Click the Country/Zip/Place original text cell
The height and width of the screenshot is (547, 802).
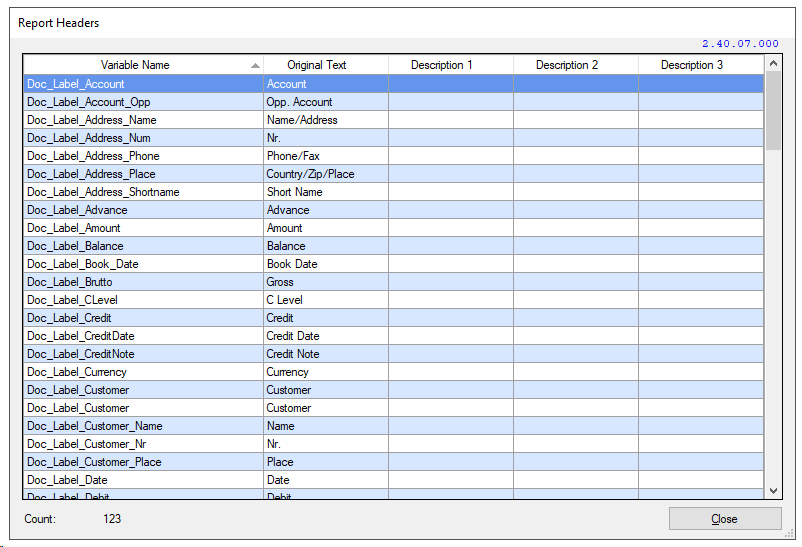coord(326,174)
